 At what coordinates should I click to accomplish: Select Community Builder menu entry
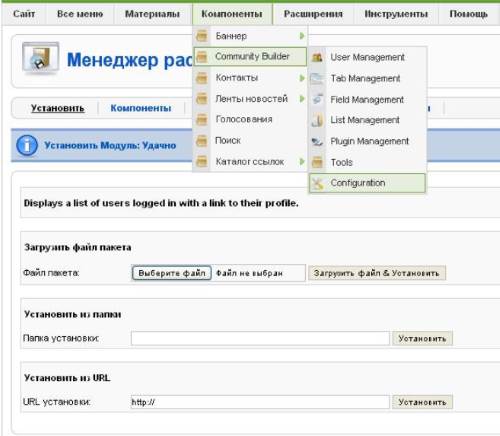pyautogui.click(x=250, y=56)
